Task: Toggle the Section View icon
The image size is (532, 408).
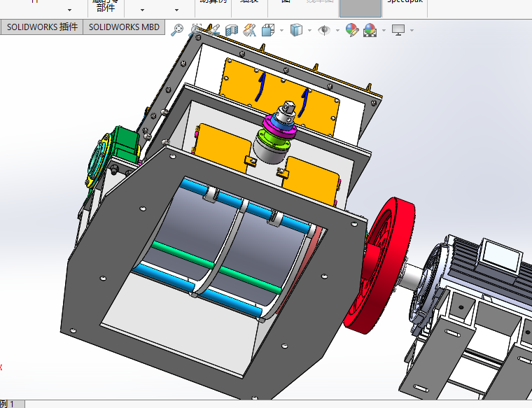Action: pyautogui.click(x=232, y=30)
